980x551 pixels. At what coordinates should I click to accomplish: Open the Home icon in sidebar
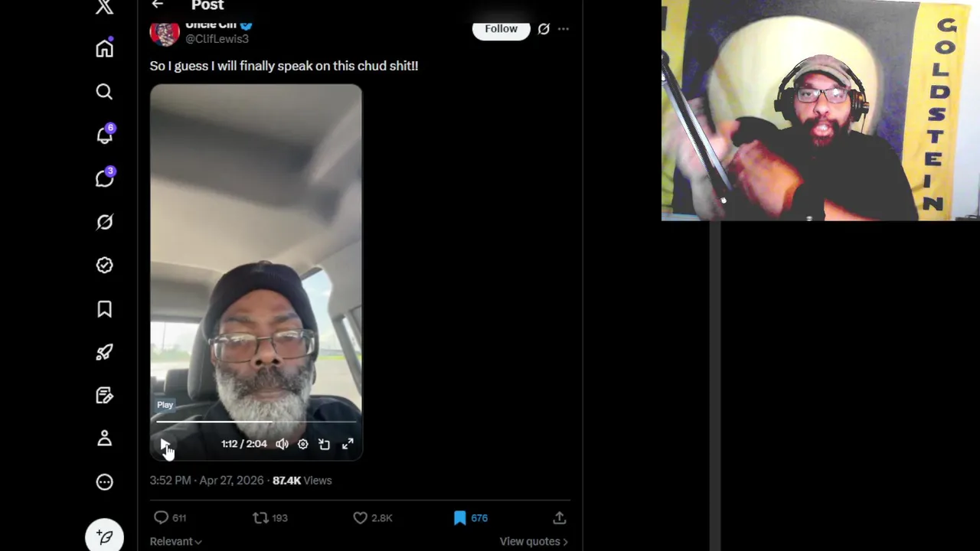[105, 48]
